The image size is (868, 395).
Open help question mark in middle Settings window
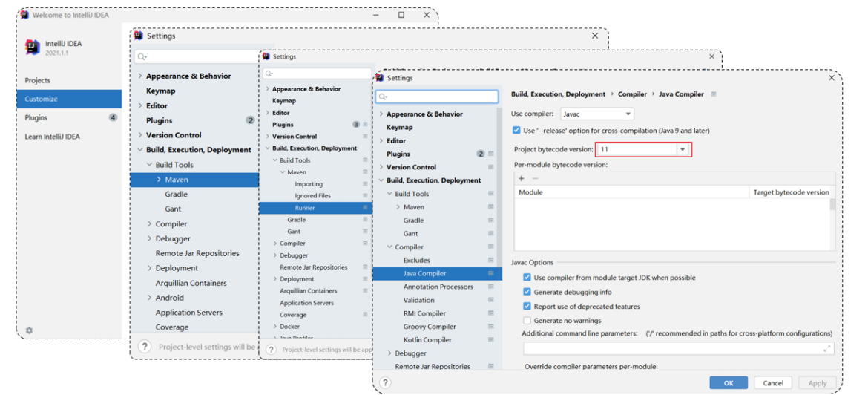point(272,350)
